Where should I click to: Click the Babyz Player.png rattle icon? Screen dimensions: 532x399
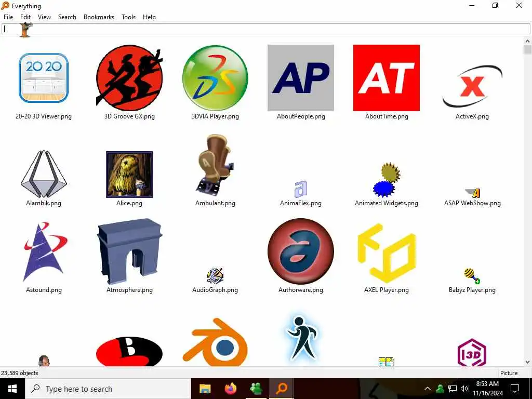coord(472,276)
